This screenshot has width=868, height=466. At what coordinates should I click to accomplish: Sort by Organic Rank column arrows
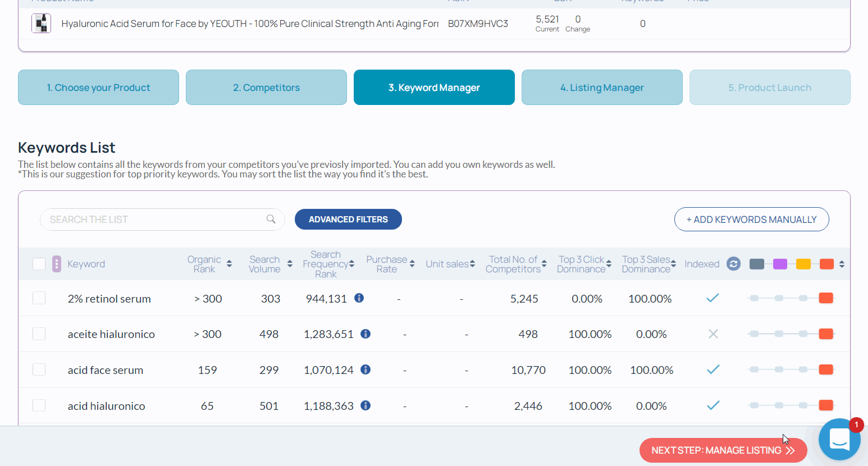pos(229,264)
